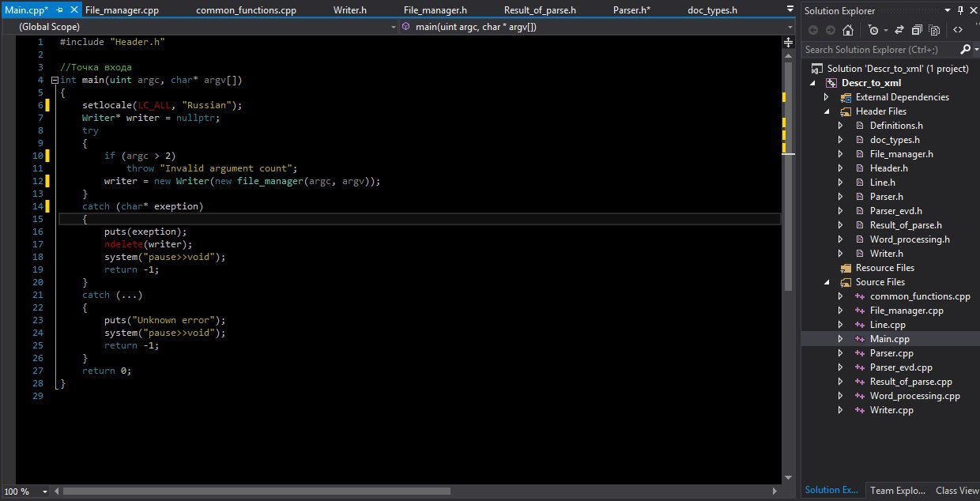Switch to doc_types.h tab

(x=712, y=10)
